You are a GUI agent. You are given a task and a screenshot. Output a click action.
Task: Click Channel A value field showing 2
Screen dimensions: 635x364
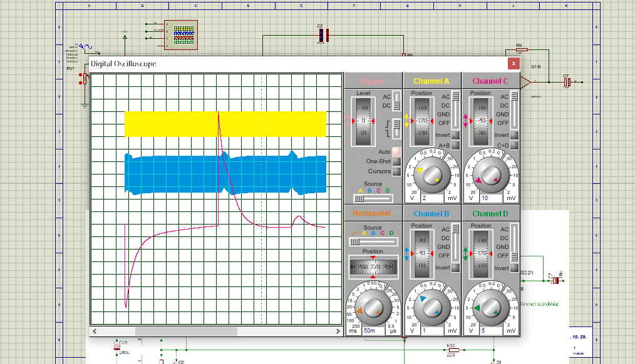pyautogui.click(x=433, y=198)
